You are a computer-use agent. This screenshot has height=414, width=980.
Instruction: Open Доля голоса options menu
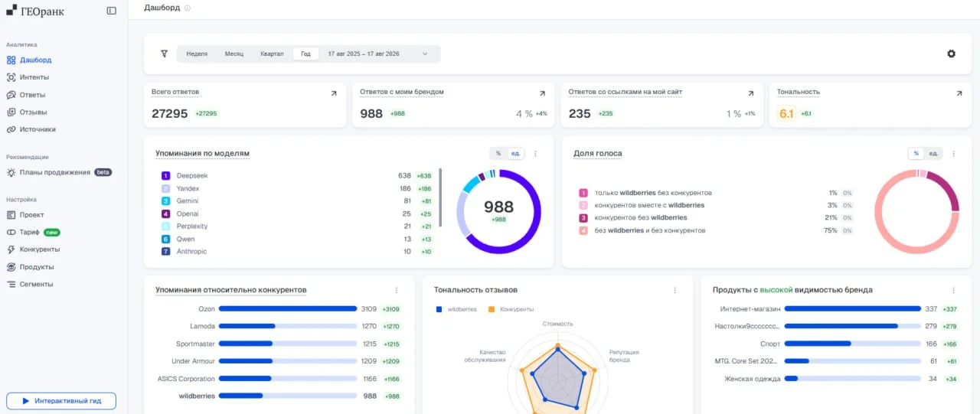click(x=953, y=153)
